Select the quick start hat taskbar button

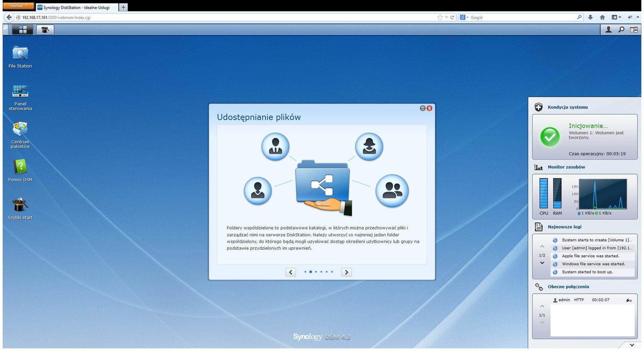pyautogui.click(x=45, y=30)
